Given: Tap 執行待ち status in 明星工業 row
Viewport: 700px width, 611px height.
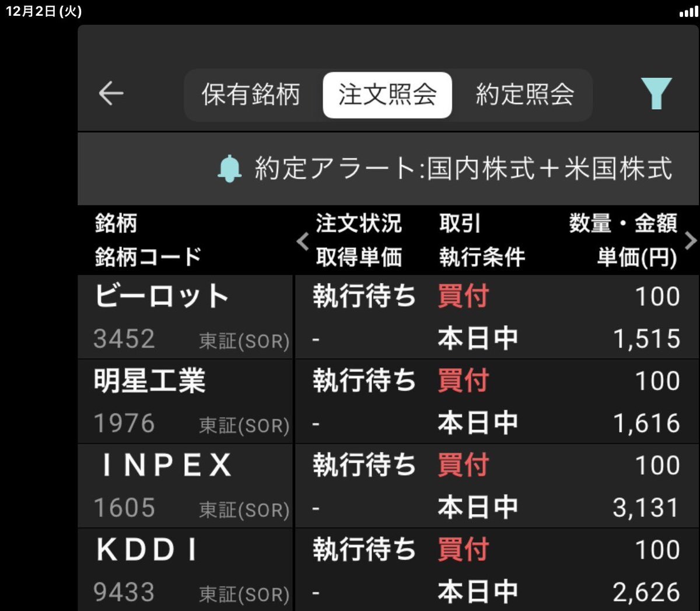Looking at the screenshot, I should (x=364, y=381).
